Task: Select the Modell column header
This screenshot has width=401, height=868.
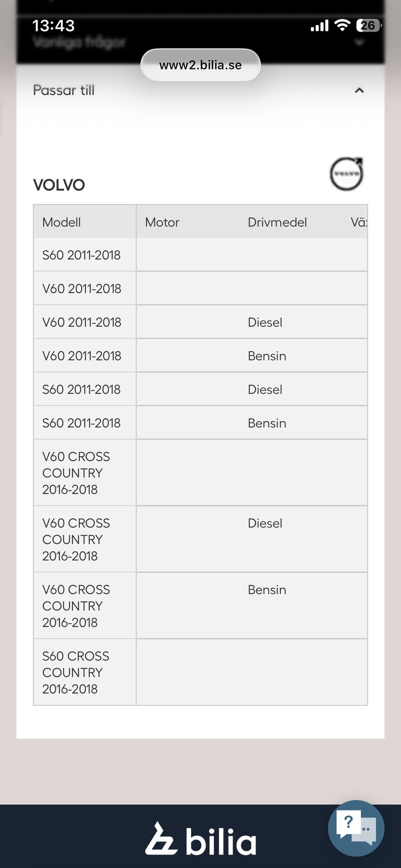Action: [61, 222]
